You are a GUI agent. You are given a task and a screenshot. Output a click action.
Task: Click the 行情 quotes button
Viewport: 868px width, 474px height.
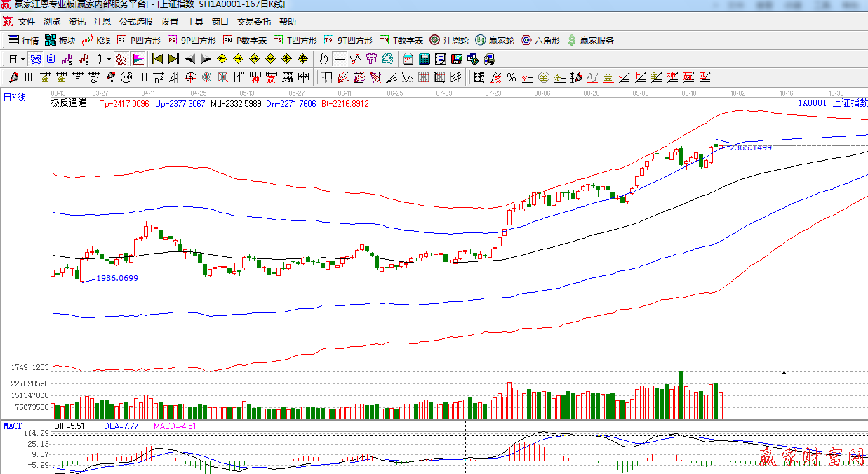point(23,40)
